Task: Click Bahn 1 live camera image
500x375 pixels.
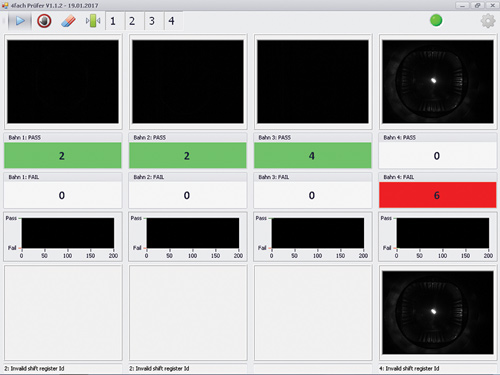Action: (63, 82)
